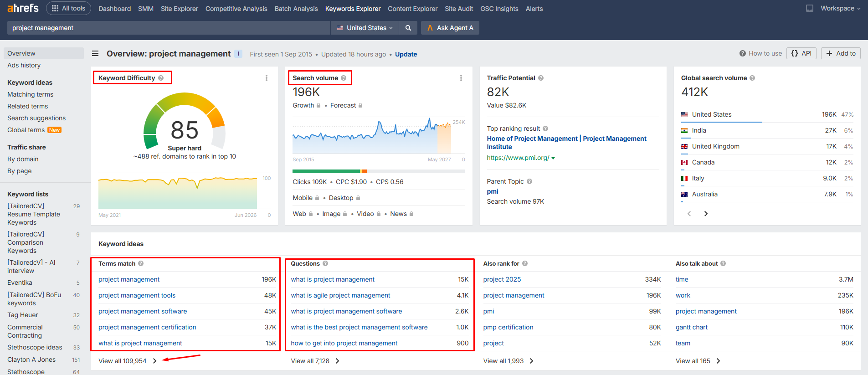This screenshot has height=375, width=868.
Task: Click the Questions help icon
Action: pos(325,263)
